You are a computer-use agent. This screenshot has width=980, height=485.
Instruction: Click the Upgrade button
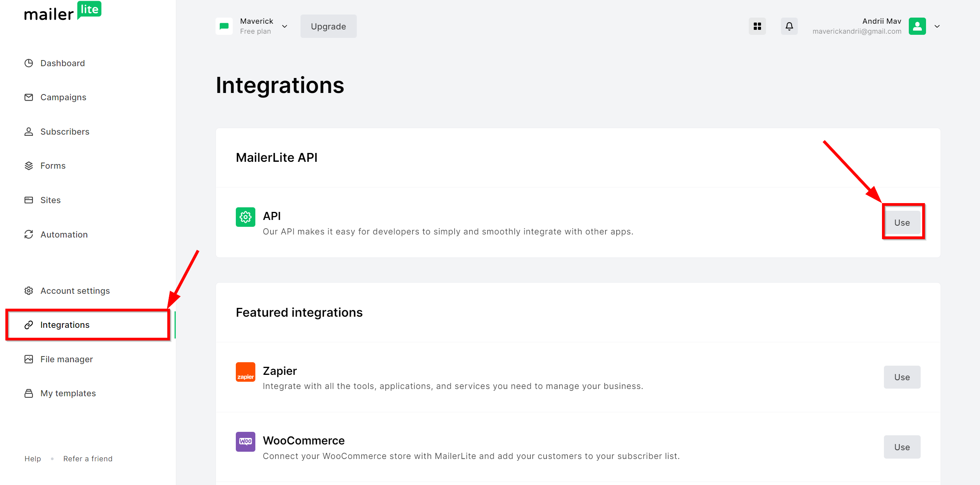coord(328,26)
